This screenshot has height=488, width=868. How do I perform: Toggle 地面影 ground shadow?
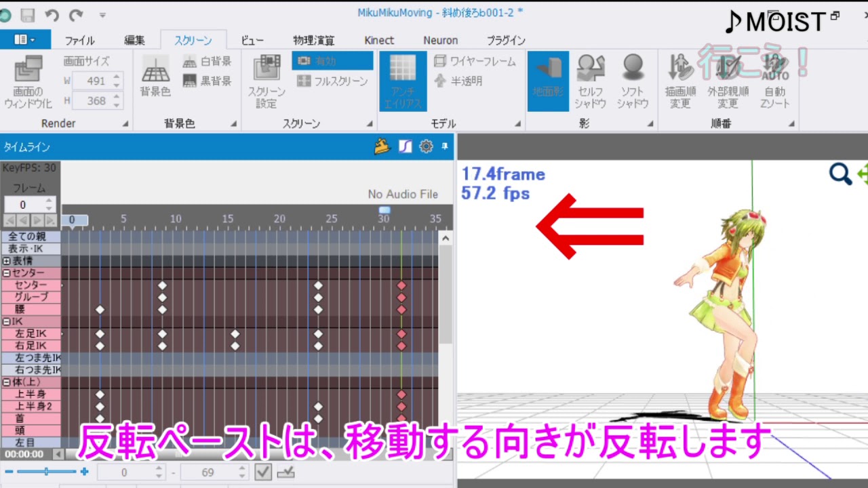pyautogui.click(x=548, y=82)
